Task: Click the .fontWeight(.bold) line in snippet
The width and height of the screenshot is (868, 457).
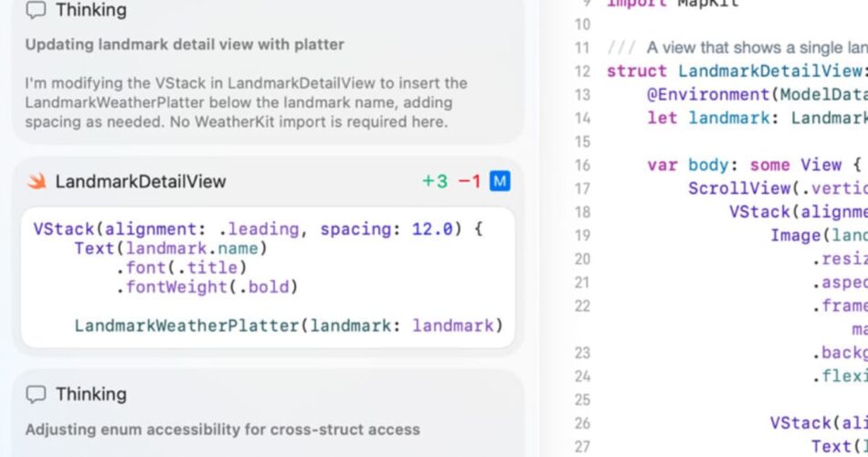Action: (206, 287)
